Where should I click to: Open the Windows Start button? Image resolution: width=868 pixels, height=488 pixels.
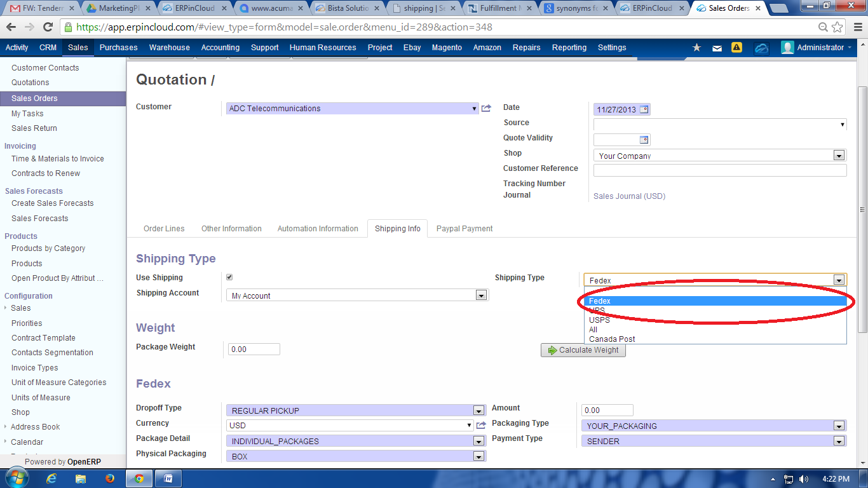(16, 478)
